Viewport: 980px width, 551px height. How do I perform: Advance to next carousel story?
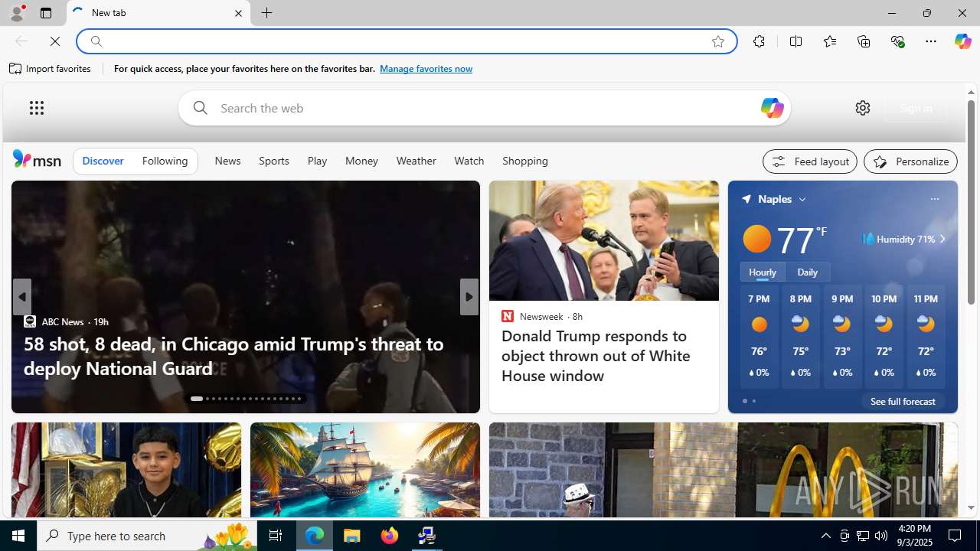click(x=469, y=297)
